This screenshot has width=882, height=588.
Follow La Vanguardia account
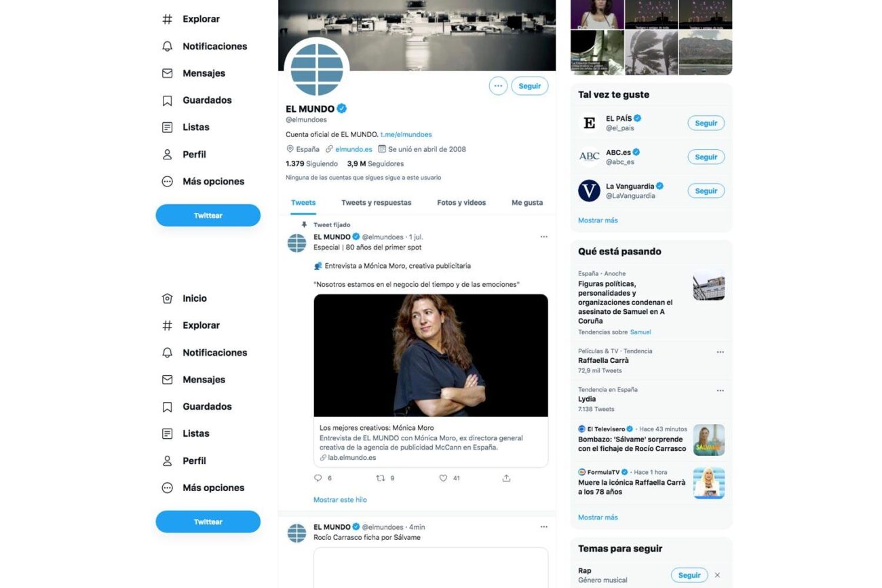point(706,191)
